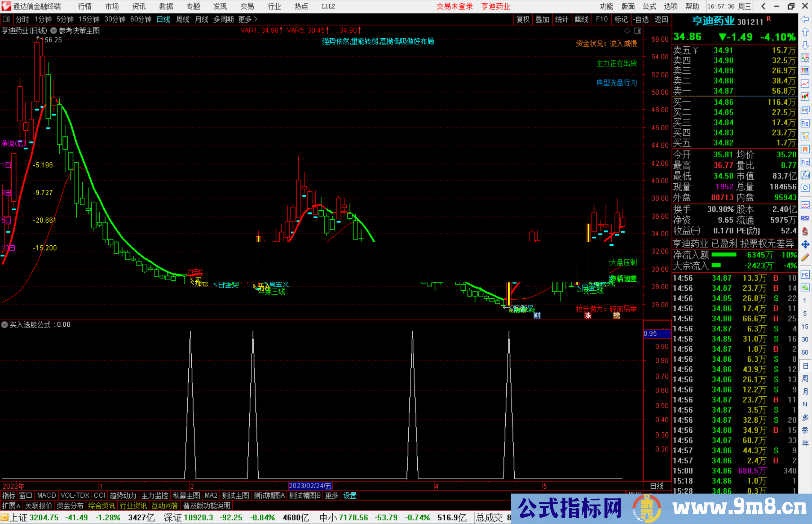Select the pencil drawing tool icon
This screenshot has height=524, width=812.
click(805, 258)
